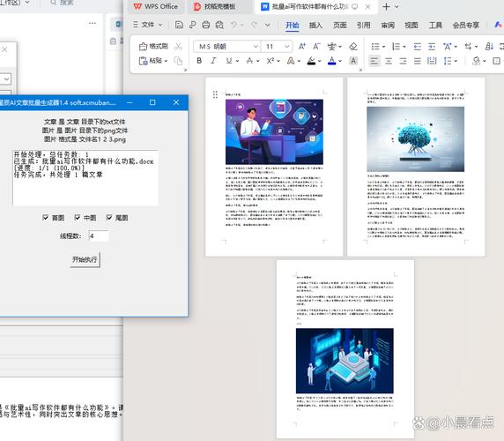Center align the paragraph
The image size is (504, 441).
click(x=389, y=61)
